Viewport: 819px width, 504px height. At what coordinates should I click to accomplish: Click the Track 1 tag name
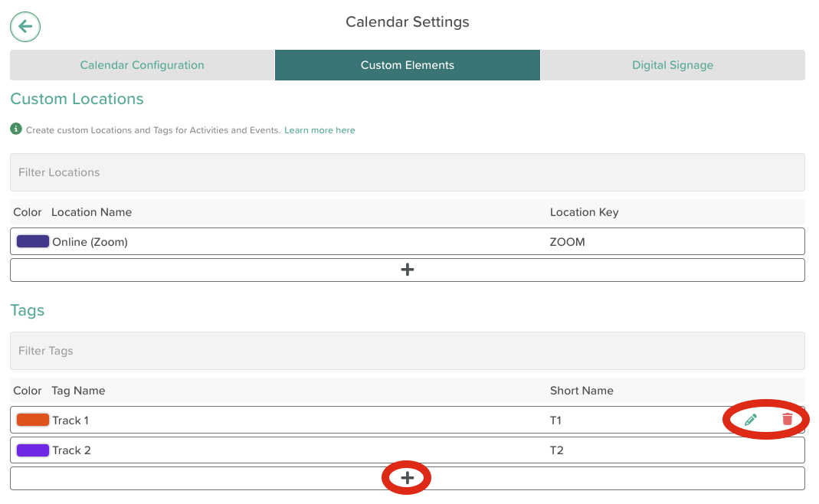click(70, 420)
